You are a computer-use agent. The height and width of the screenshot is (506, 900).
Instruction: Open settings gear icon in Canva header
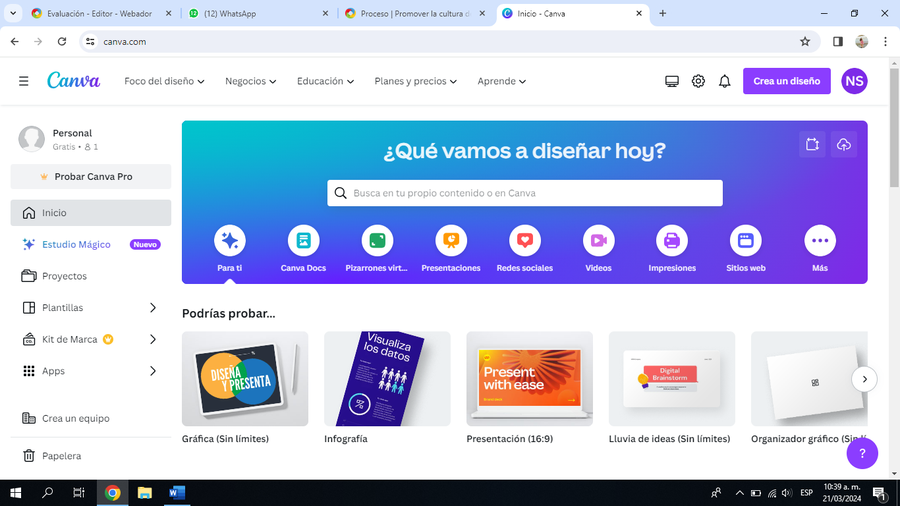tap(698, 81)
